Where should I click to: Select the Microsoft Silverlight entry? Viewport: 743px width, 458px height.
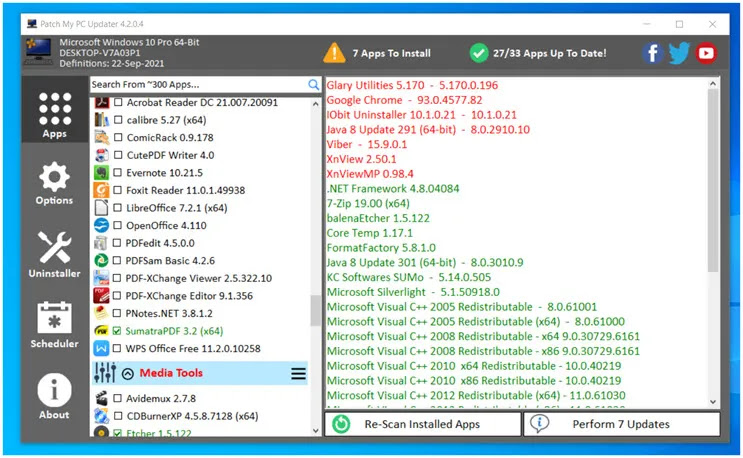coord(413,292)
